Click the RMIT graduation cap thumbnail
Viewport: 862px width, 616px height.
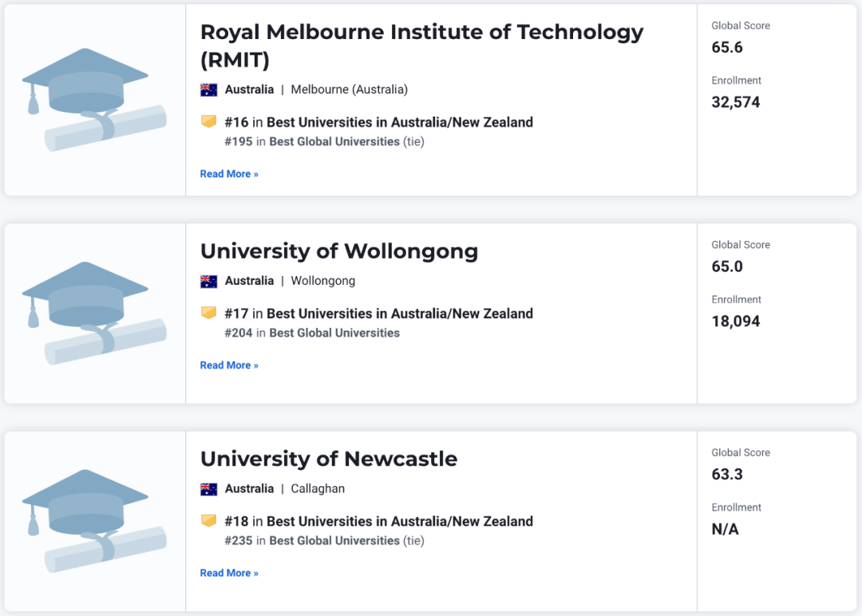[x=94, y=100]
